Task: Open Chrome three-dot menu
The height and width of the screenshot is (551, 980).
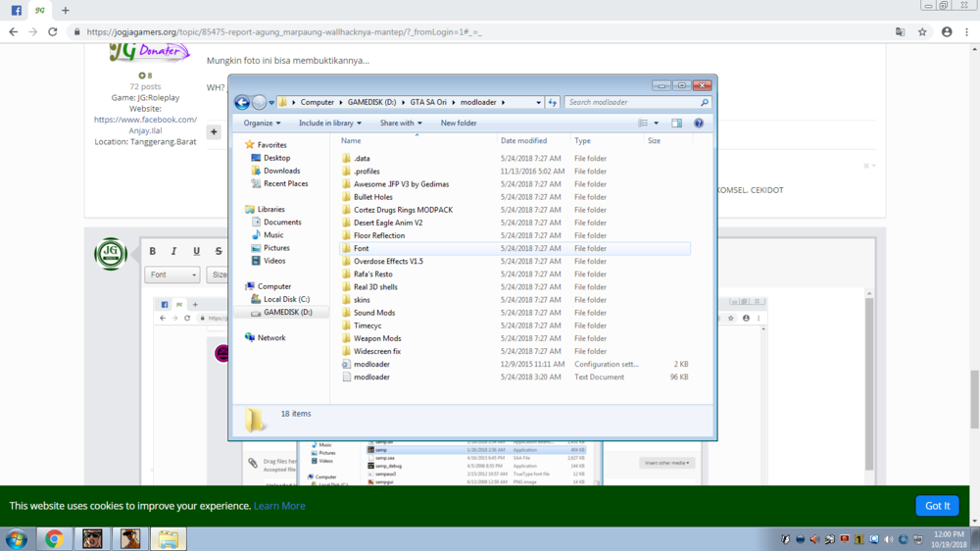Action: (967, 32)
